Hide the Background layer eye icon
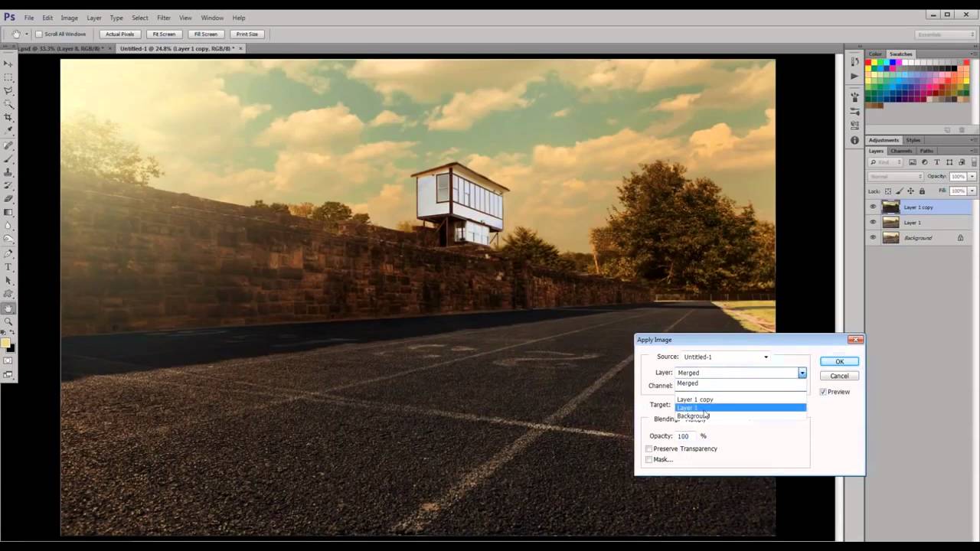The width and height of the screenshot is (980, 551). [x=873, y=238]
